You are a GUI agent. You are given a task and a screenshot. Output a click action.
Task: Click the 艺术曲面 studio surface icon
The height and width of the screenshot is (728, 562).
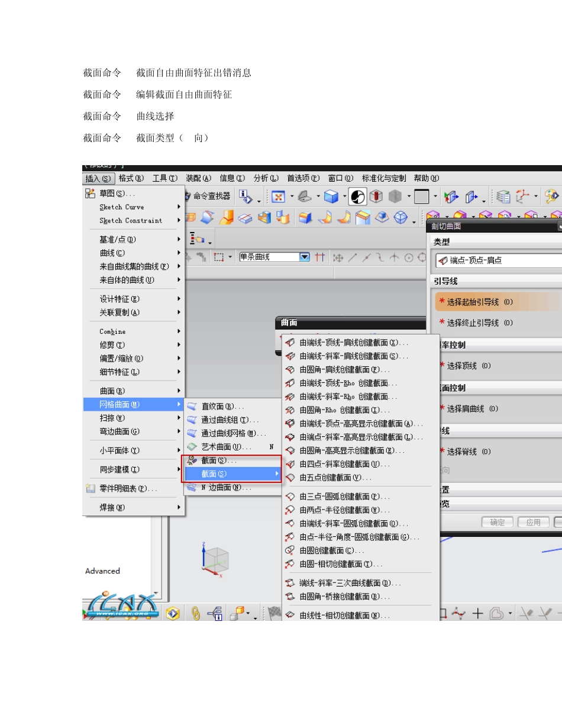(x=192, y=447)
